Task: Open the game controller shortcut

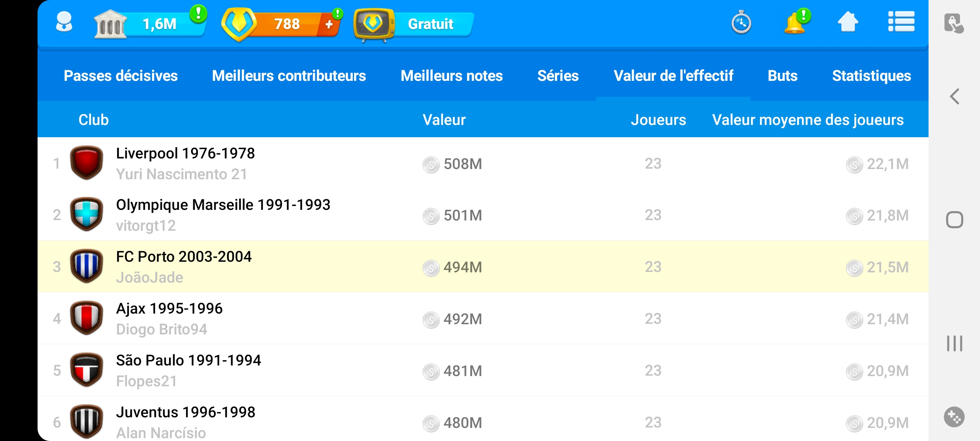Action: (x=954, y=417)
